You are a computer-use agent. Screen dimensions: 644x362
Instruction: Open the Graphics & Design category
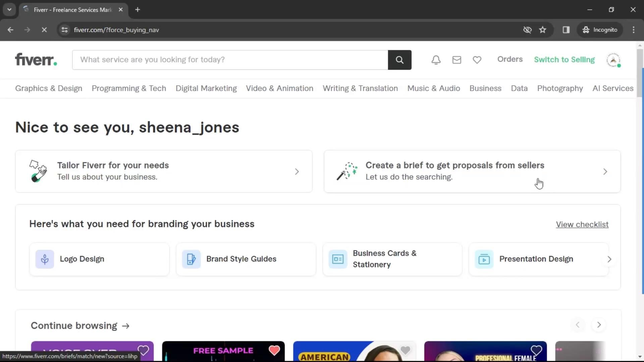tap(49, 88)
